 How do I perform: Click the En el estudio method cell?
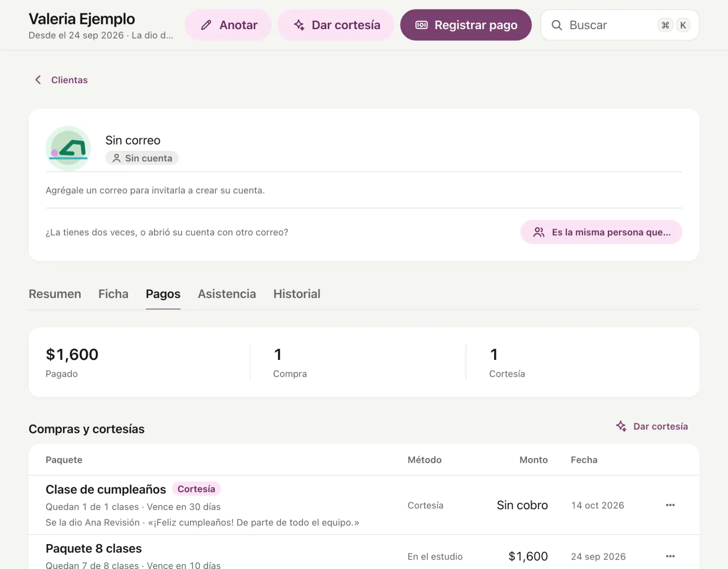tap(435, 557)
